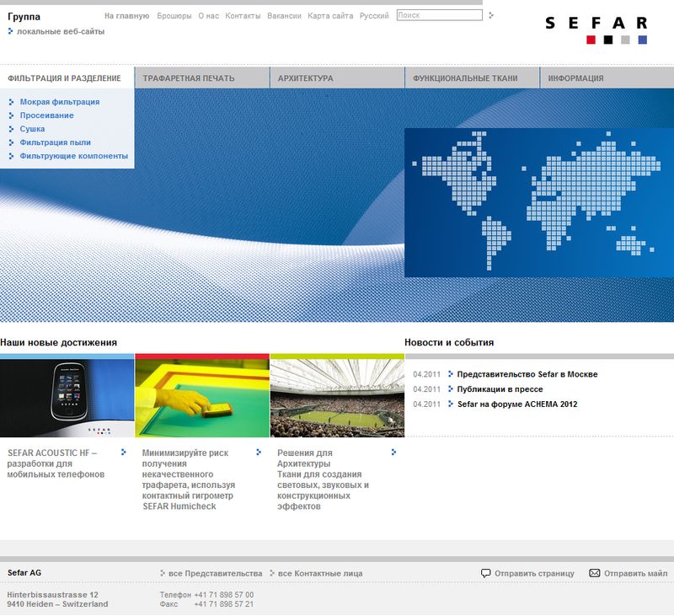Click the arrow bullet before Мокрая фильтрация
The width and height of the screenshot is (674, 616).
point(11,102)
